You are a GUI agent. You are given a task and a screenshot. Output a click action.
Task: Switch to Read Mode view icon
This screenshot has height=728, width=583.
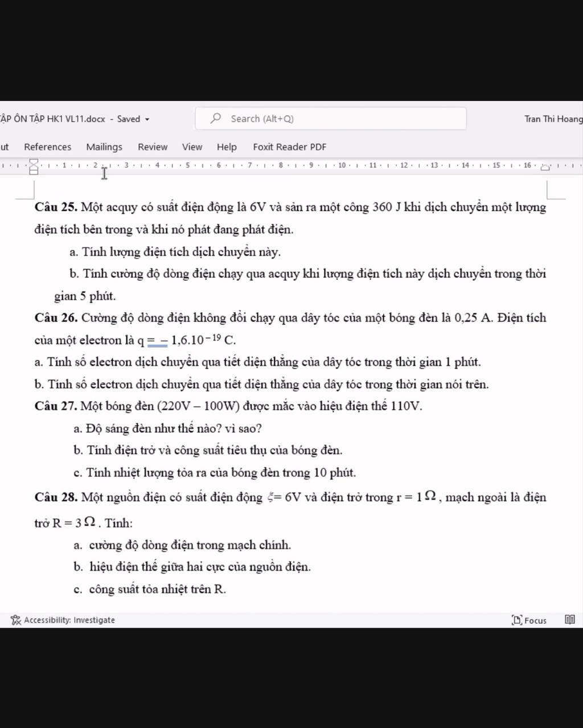(569, 620)
